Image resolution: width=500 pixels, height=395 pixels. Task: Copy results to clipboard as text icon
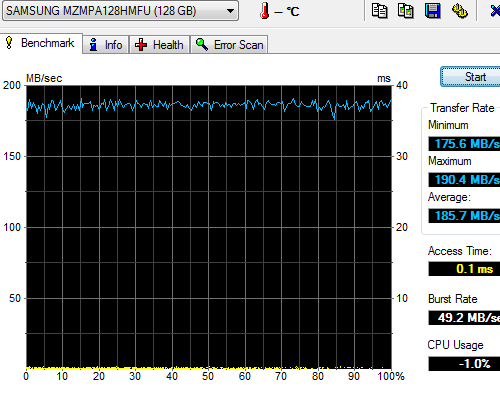point(379,10)
